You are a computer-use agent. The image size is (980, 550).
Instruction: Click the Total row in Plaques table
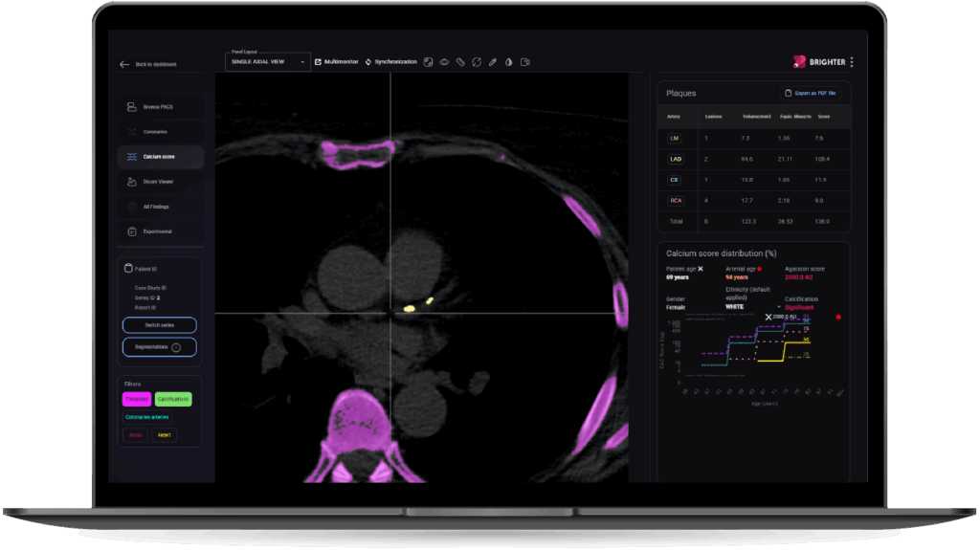(754, 221)
